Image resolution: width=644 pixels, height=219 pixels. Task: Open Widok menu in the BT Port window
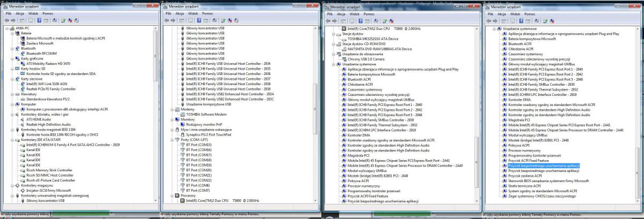(193, 13)
